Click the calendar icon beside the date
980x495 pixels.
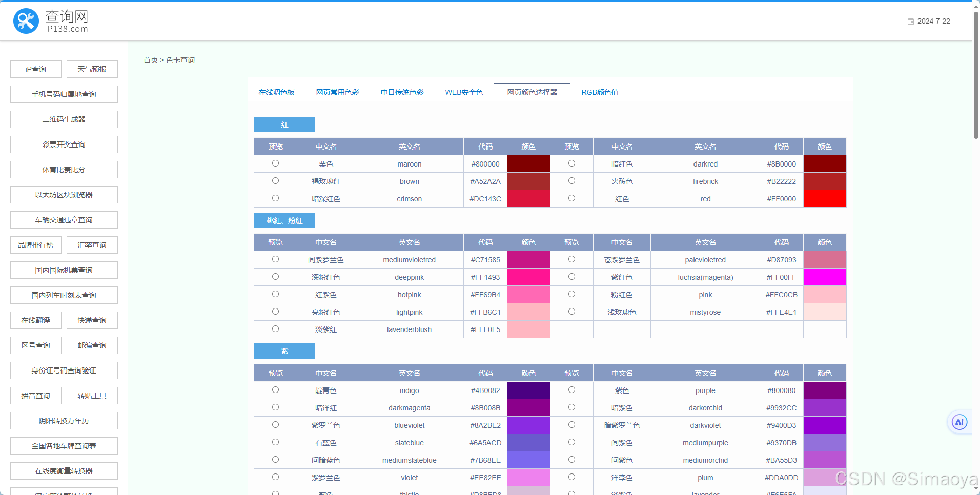911,22
